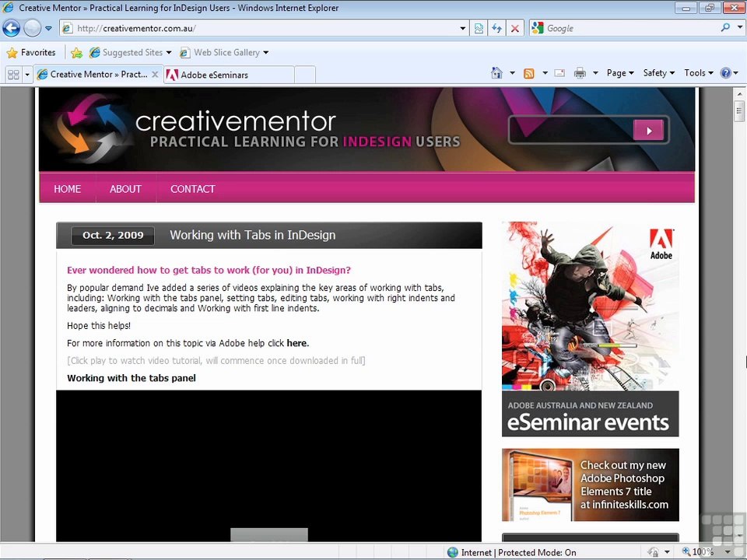
Task: Go to the HOME navigation link
Action: pyautogui.click(x=67, y=189)
